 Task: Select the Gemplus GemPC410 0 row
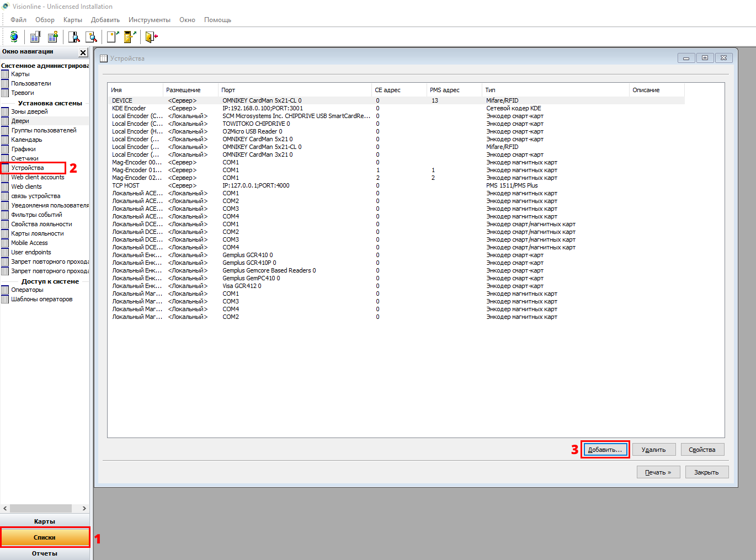pos(396,278)
